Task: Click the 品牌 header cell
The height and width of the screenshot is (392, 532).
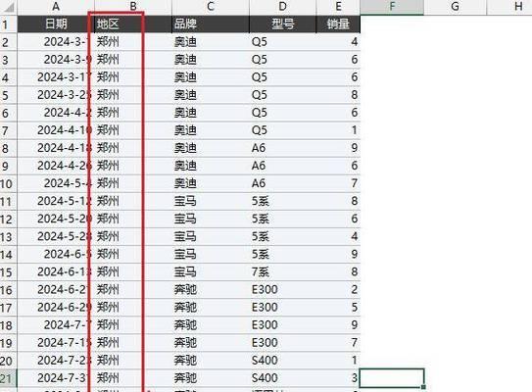Action: [x=211, y=24]
